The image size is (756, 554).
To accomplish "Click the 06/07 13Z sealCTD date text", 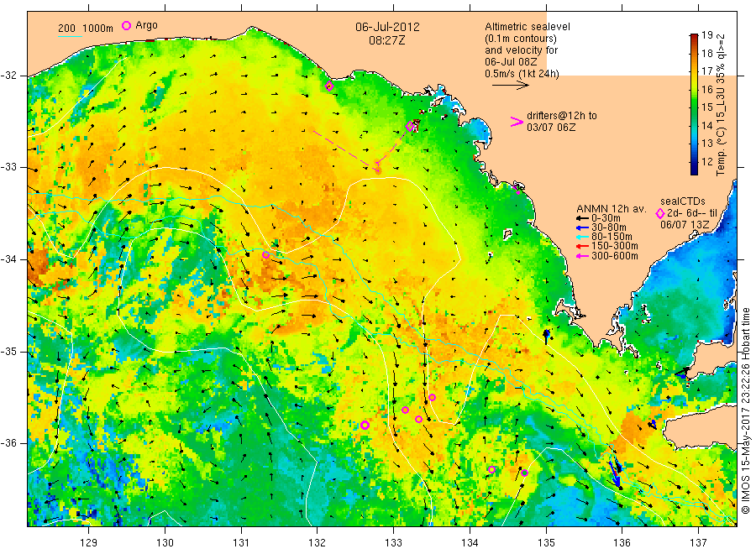I will point(685,225).
